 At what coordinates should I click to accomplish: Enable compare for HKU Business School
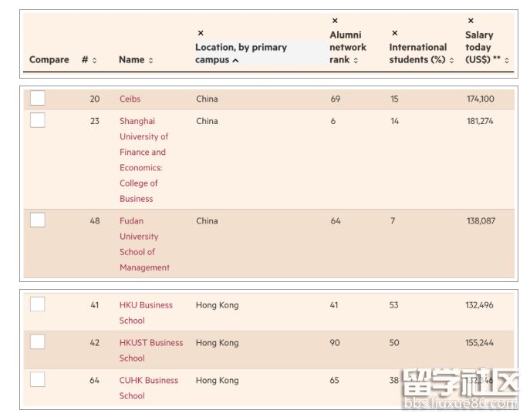point(38,304)
